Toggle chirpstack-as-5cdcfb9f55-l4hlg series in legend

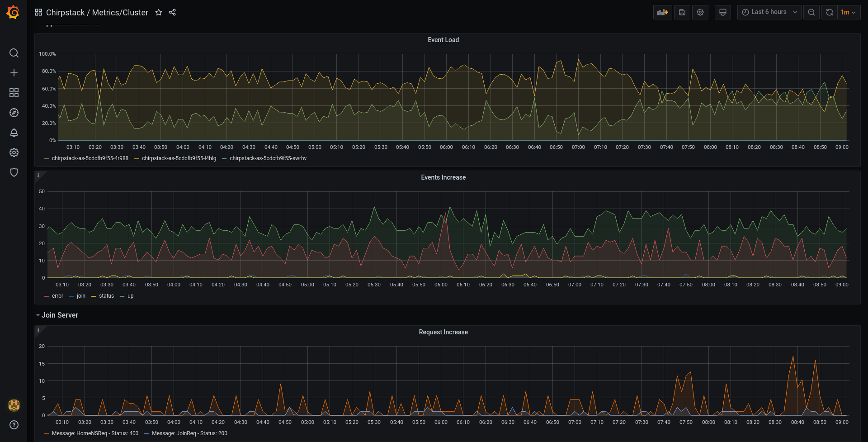[x=179, y=158]
